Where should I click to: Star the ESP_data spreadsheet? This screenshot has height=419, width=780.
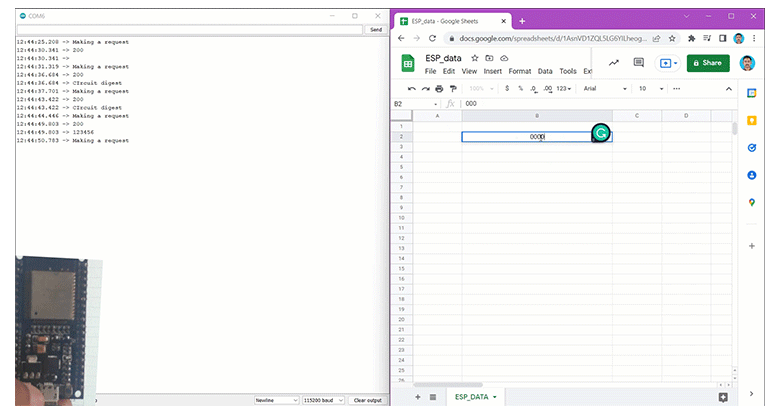[x=474, y=58]
